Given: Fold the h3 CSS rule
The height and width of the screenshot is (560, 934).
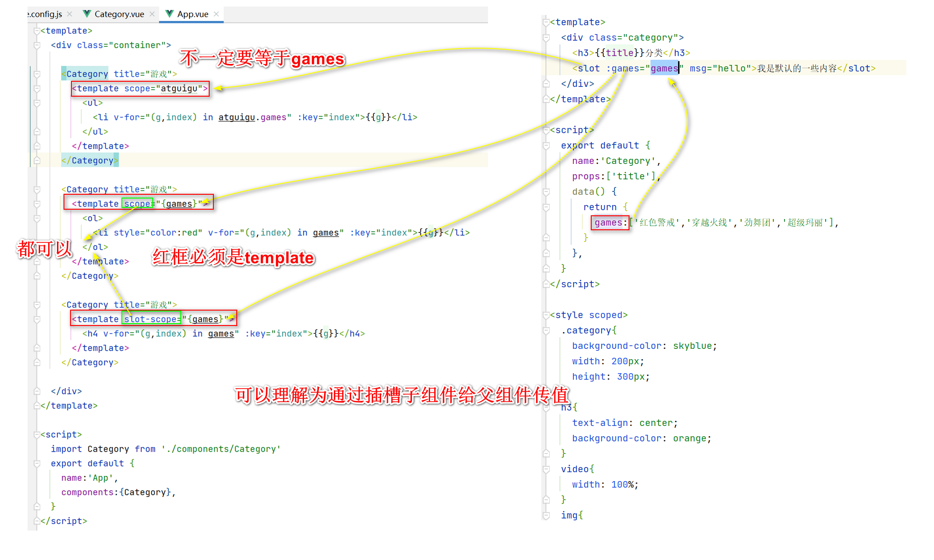Looking at the screenshot, I should (546, 408).
